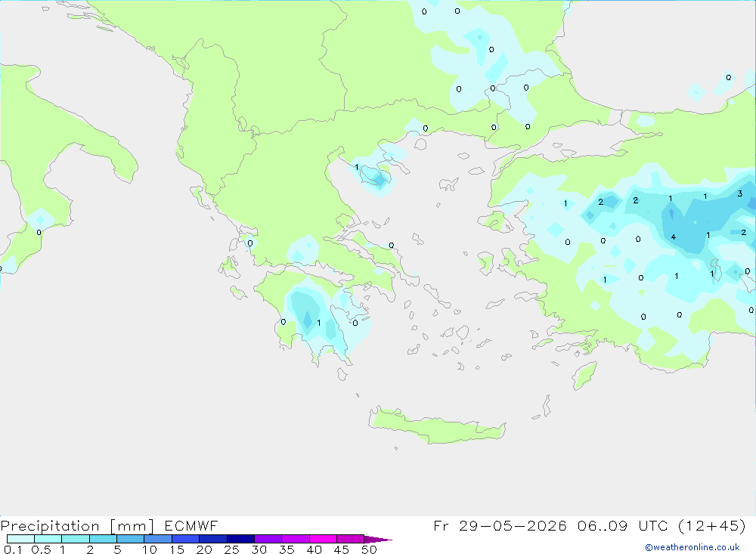Click the 0.5–1 mm legend color swatch
The height and width of the screenshot is (554, 756).
48,539
